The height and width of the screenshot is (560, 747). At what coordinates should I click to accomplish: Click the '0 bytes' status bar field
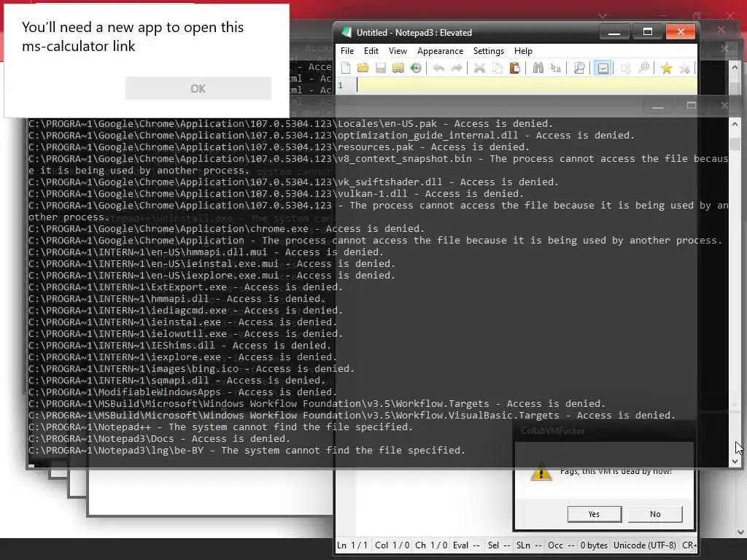[594, 545]
